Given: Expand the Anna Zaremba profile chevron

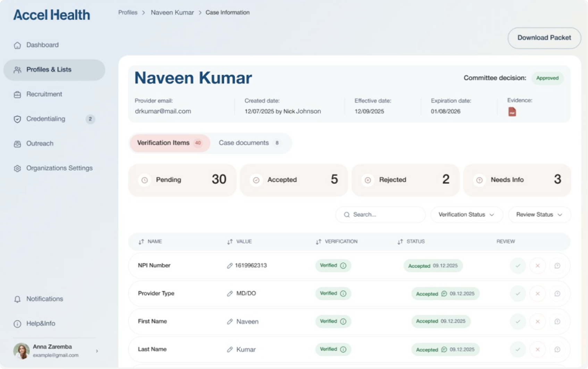Looking at the screenshot, I should click(97, 351).
